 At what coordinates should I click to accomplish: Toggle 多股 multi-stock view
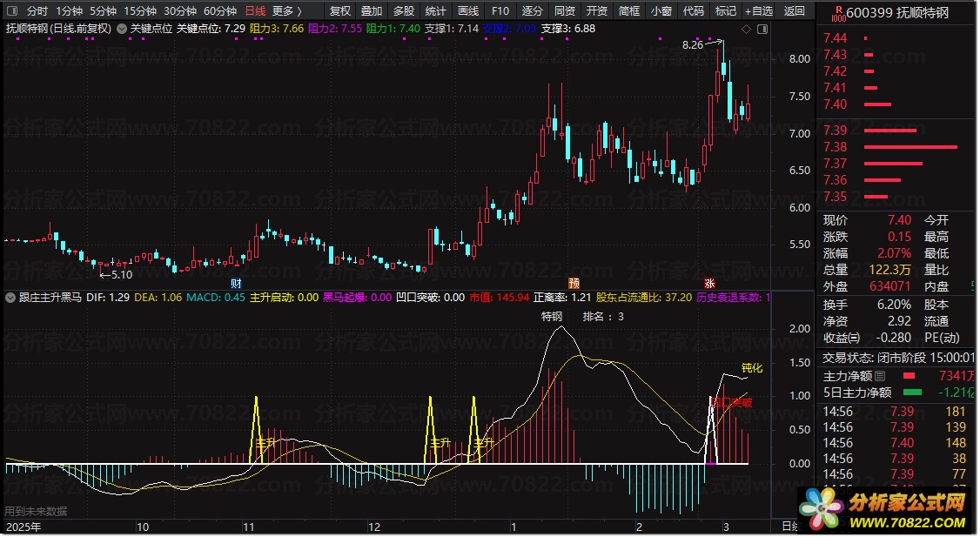coord(404,11)
